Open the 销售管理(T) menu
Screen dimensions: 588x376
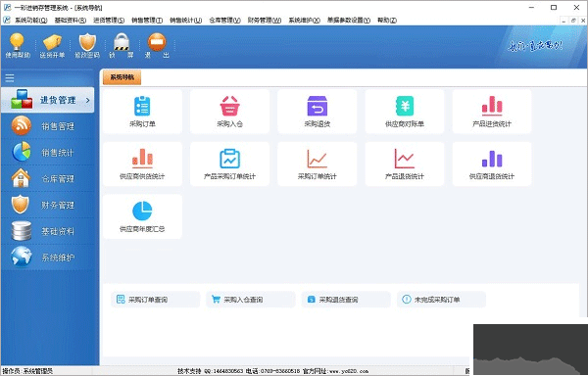[147, 21]
